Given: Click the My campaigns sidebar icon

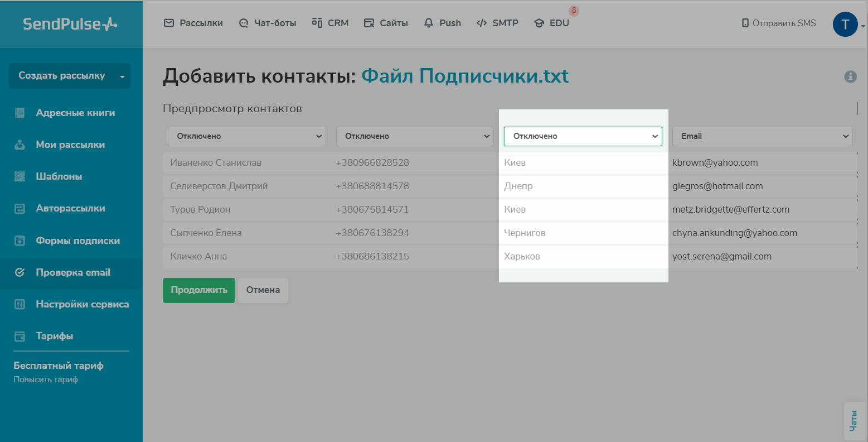Looking at the screenshot, I should pos(20,145).
